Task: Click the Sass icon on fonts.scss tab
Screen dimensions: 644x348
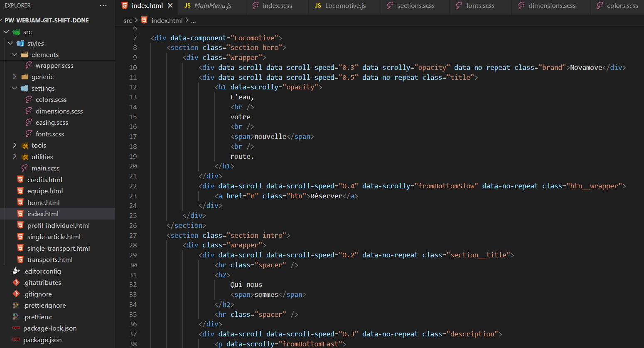Action: pyautogui.click(x=460, y=5)
